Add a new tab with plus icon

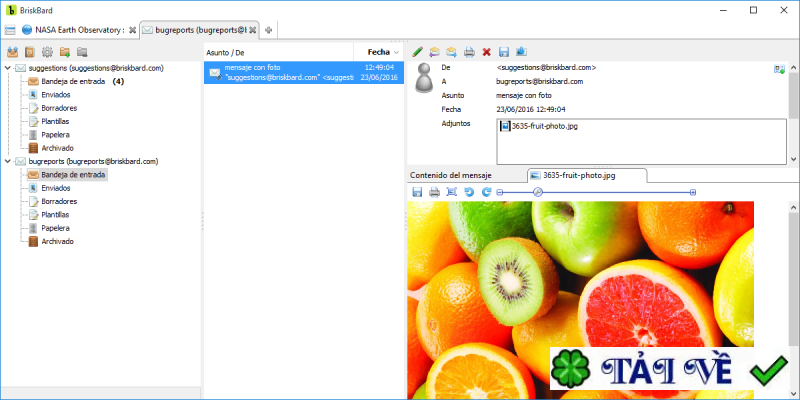(x=268, y=31)
